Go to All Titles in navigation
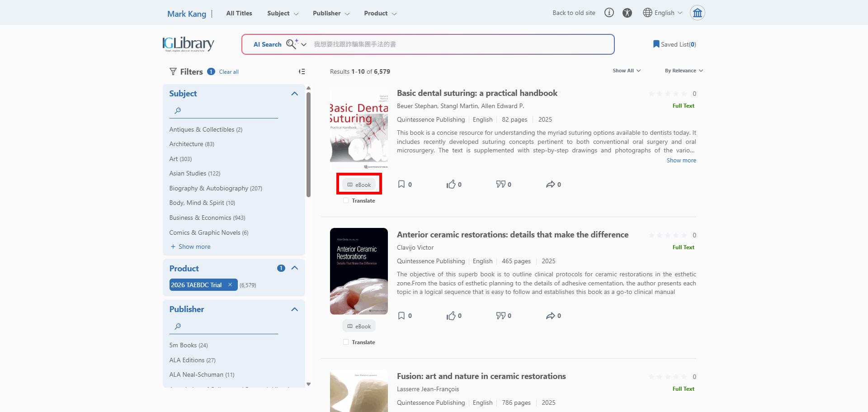 click(239, 13)
